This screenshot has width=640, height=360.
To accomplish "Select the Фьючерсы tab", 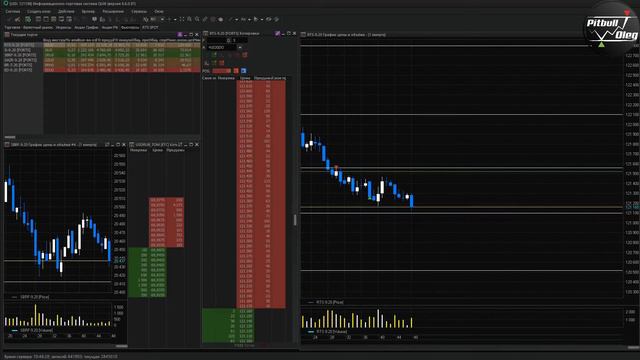I will click(130, 28).
